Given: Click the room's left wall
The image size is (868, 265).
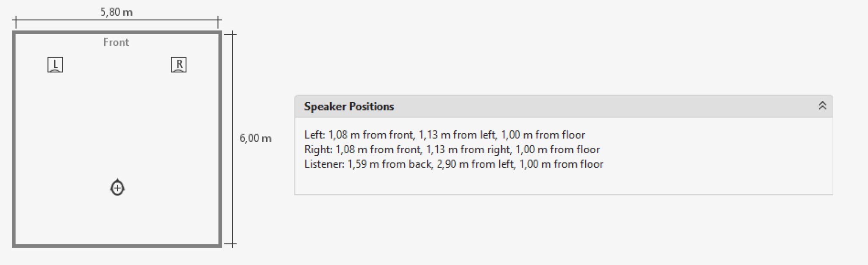Looking at the screenshot, I should (14, 139).
